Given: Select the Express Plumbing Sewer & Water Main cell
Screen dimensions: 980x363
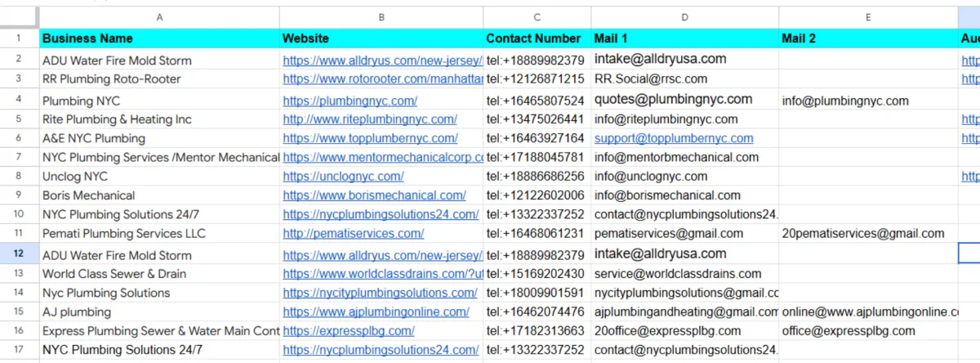Looking at the screenshot, I should (x=158, y=331).
